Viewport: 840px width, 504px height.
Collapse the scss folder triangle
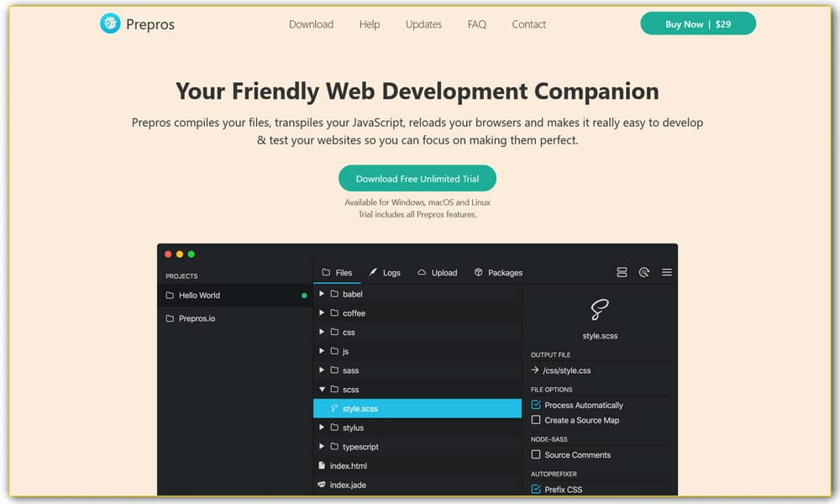tap(322, 389)
